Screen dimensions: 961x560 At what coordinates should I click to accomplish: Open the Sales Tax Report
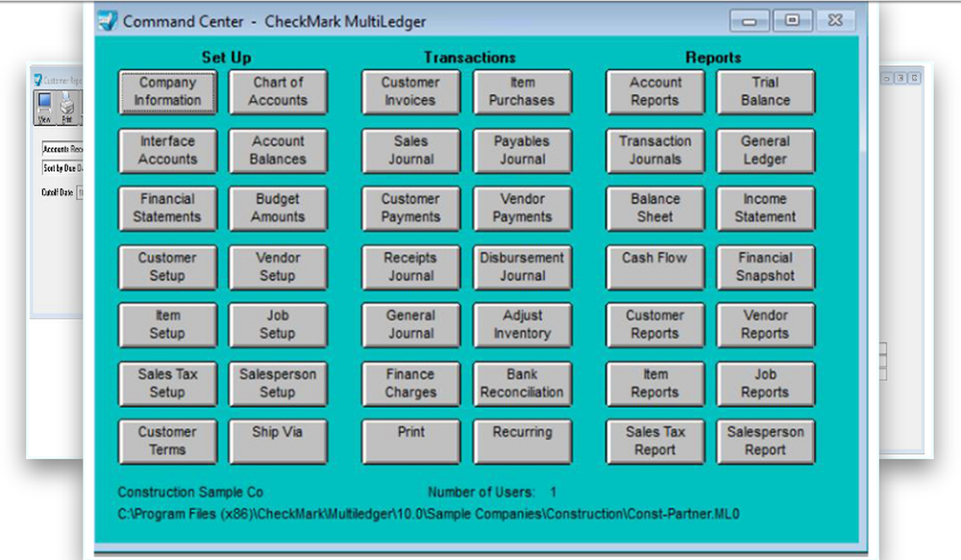click(x=655, y=441)
